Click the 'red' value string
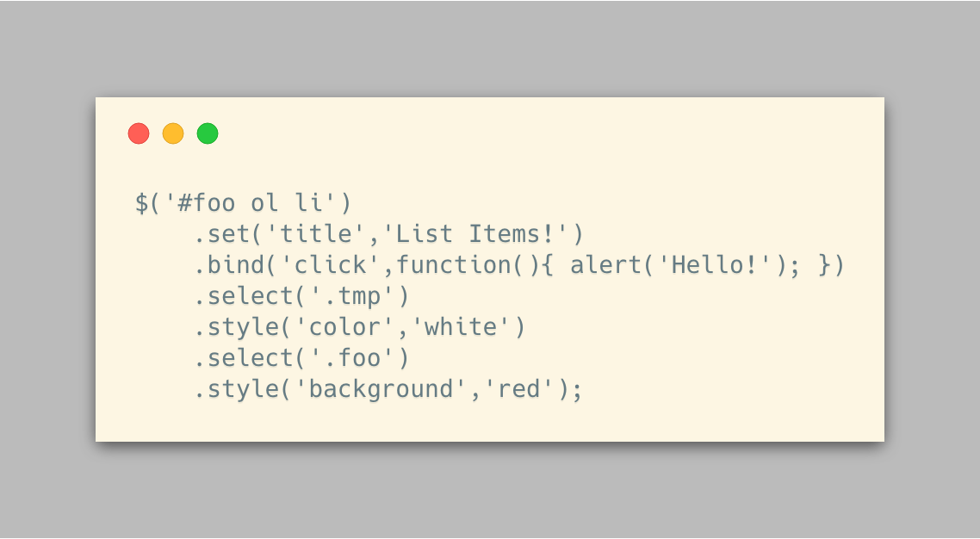The height and width of the screenshot is (539, 980). point(519,389)
